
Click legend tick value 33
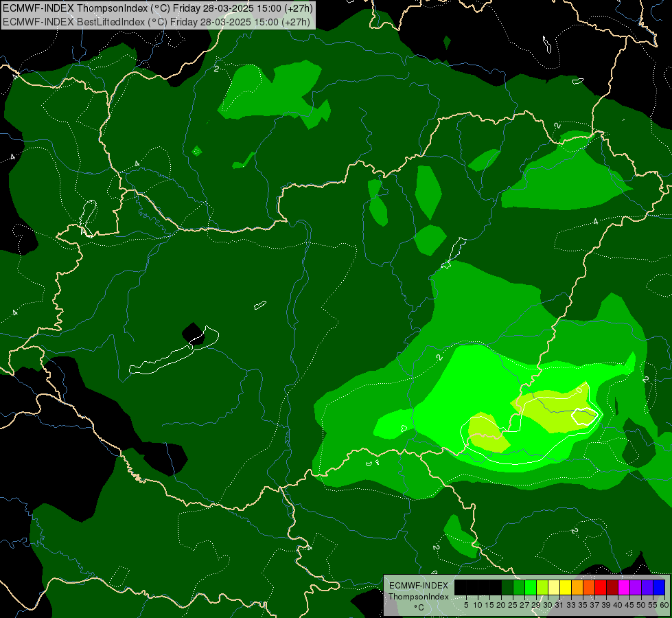click(571, 605)
